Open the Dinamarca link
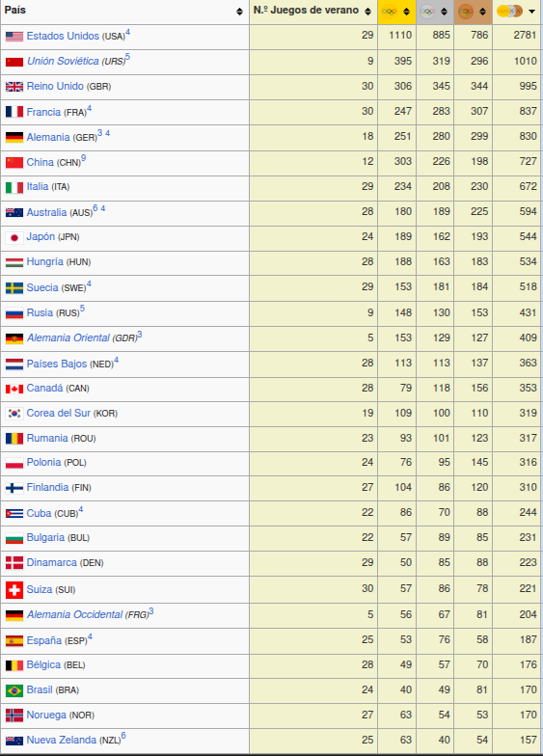543x756 pixels. point(52,562)
